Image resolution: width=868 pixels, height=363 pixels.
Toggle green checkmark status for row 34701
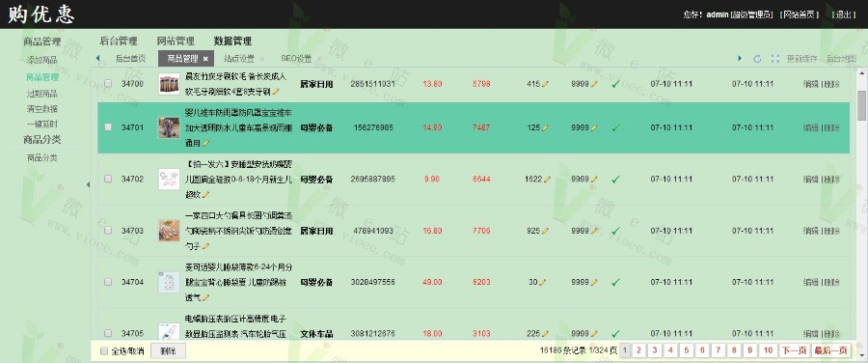[x=615, y=128]
